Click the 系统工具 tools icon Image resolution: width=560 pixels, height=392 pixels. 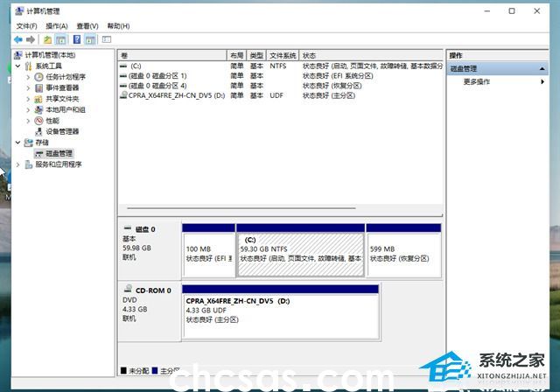[28, 66]
